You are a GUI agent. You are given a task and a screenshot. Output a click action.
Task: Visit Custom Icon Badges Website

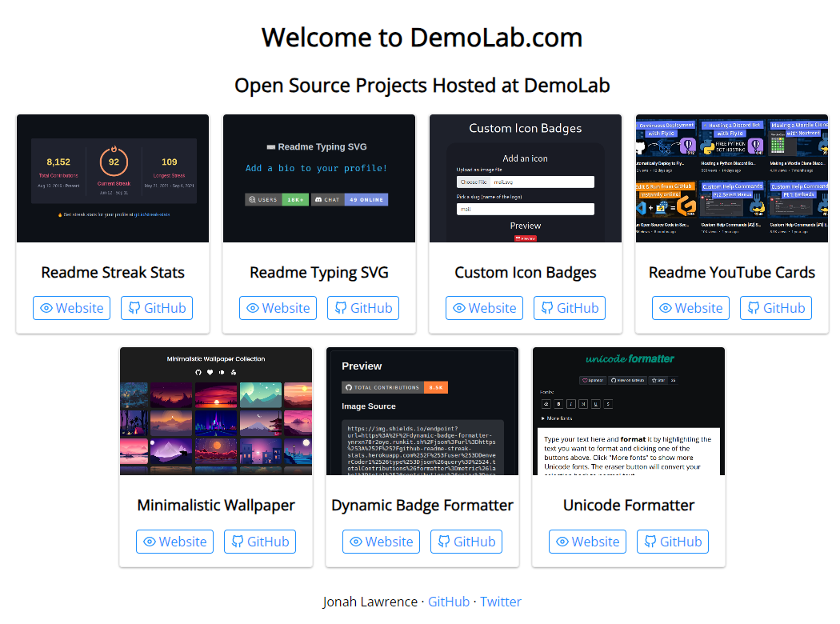tap(484, 308)
